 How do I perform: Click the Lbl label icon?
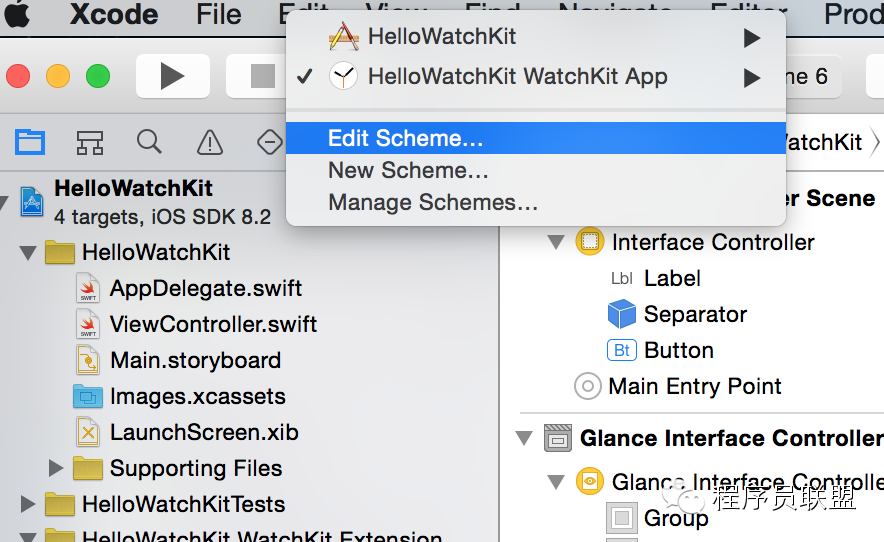pos(622,279)
